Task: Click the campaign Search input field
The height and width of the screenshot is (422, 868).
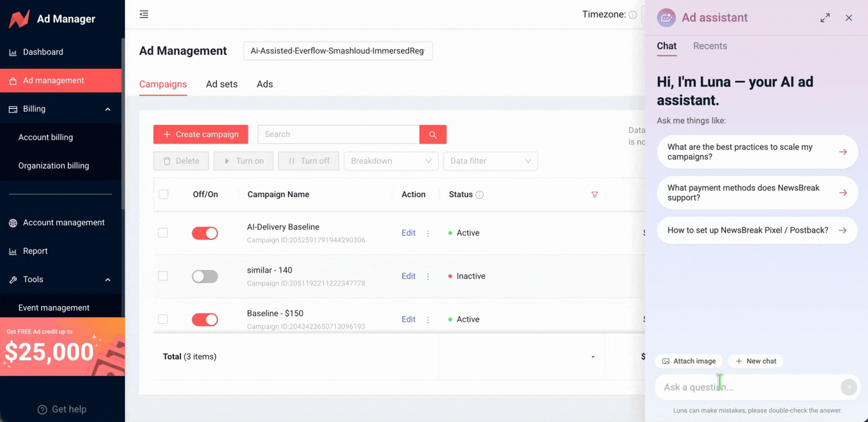Action: coord(339,134)
